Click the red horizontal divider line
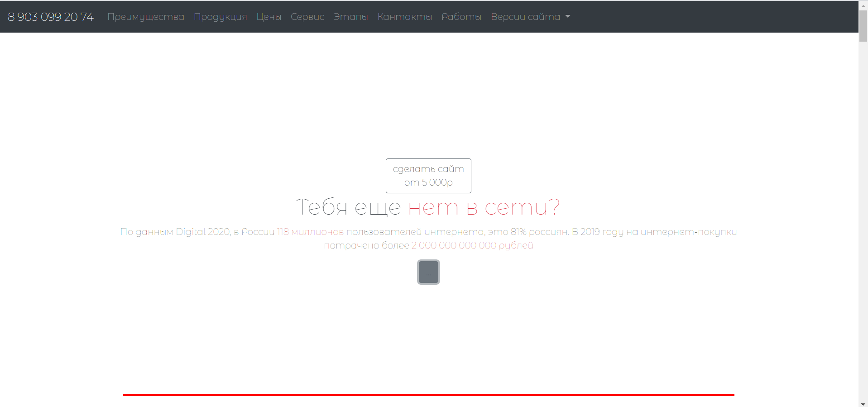868x407 pixels. [428, 395]
